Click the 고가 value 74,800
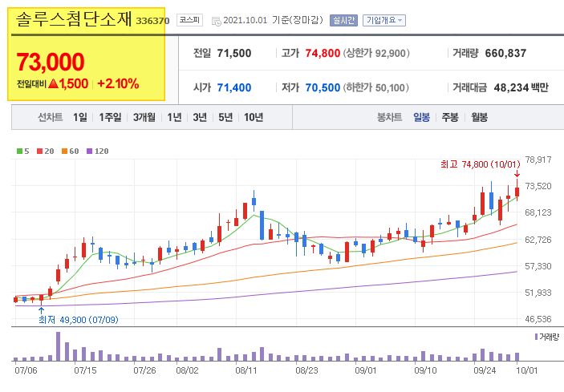Image resolution: width=564 pixels, height=392 pixels. 323,53
